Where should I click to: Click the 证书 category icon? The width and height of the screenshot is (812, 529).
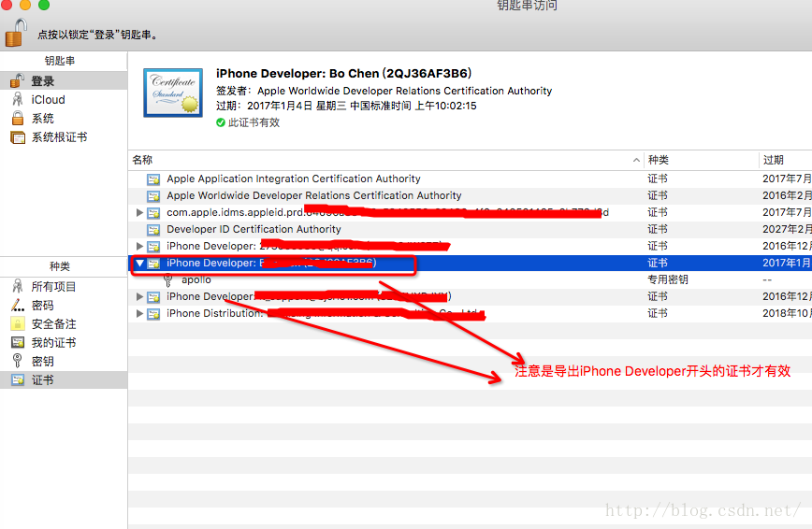pos(18,380)
